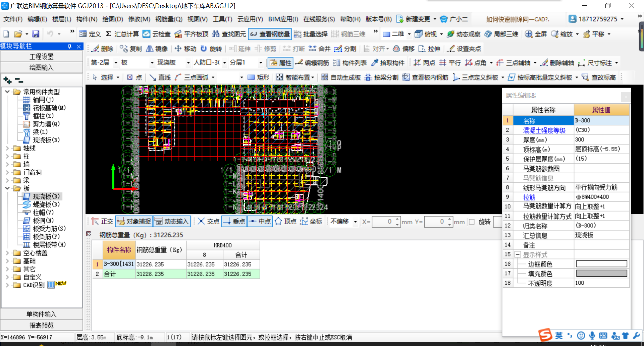Click the Open folder icon
This screenshot has width=644, height=346.
(x=18, y=34)
